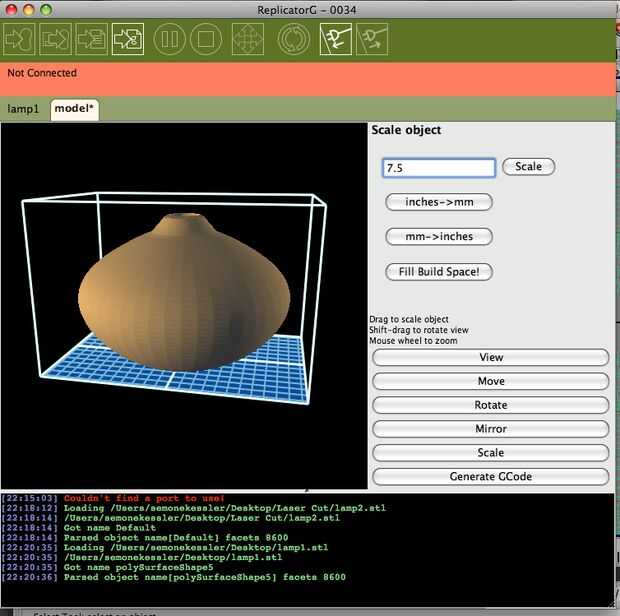Screen dimensions: 620x616
Task: Click the "Parsed object name[Default] facets 8600" log line
Action: pyautogui.click(x=176, y=538)
